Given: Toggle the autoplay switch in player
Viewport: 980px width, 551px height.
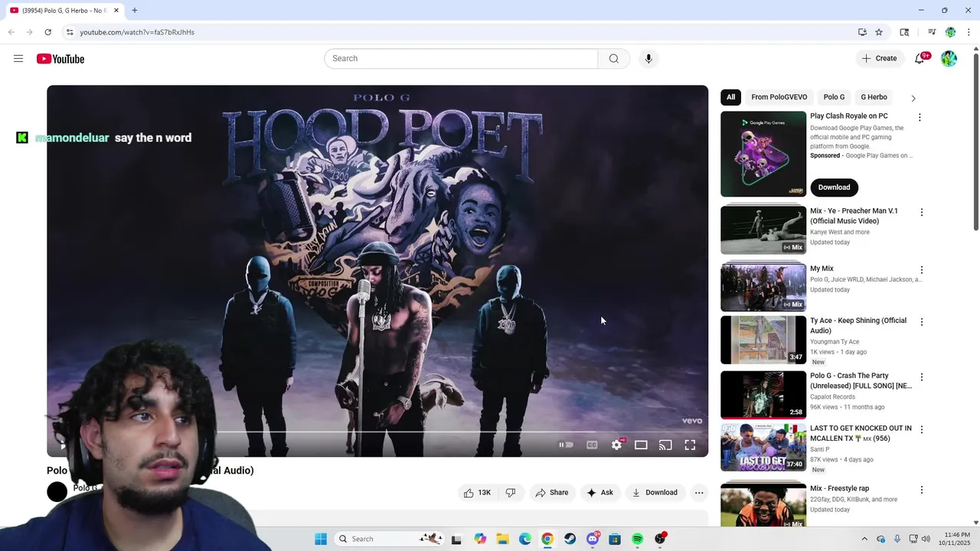Looking at the screenshot, I should click(566, 445).
